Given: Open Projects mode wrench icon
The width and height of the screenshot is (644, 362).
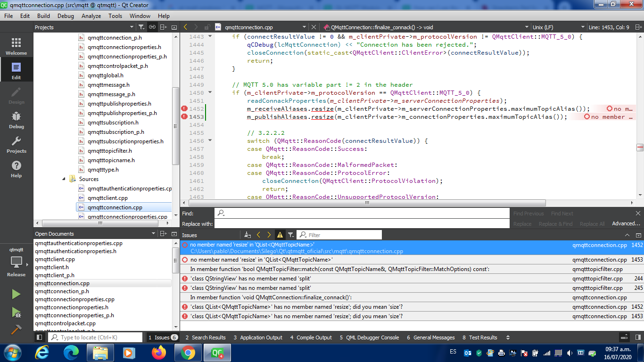Looking at the screenshot, I should click(16, 145).
